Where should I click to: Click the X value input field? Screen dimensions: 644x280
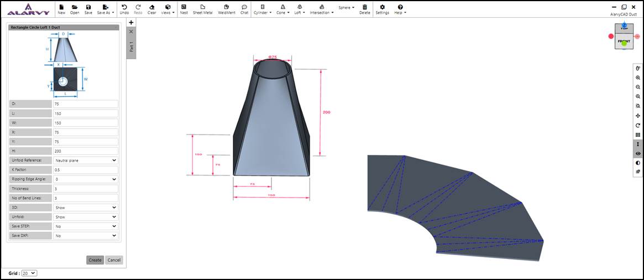coord(86,132)
